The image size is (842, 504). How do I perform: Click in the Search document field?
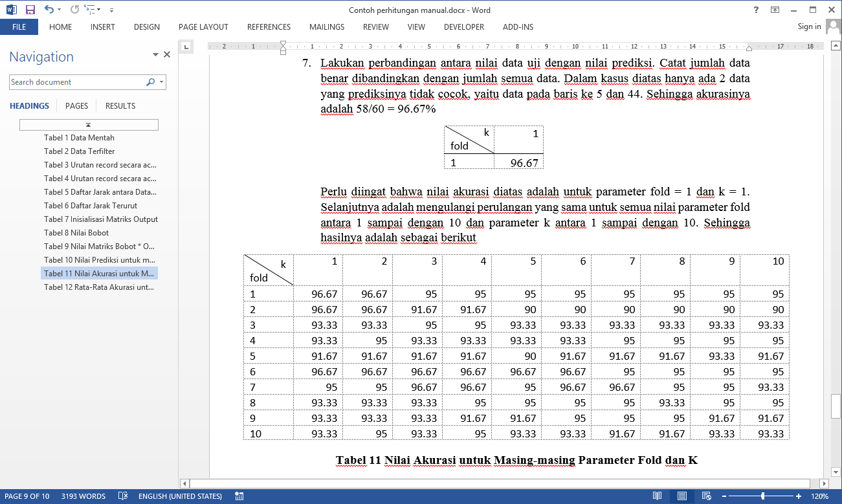76,82
